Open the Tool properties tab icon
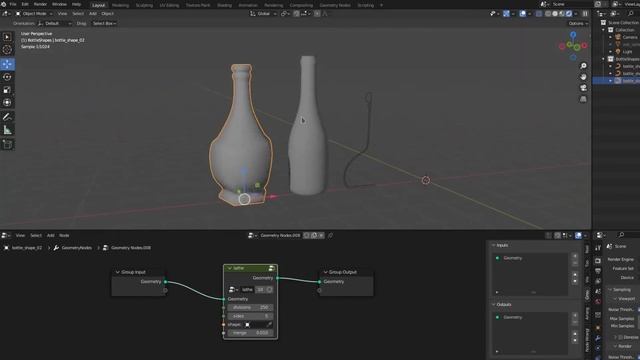The width and height of the screenshot is (640, 360). pos(598,248)
